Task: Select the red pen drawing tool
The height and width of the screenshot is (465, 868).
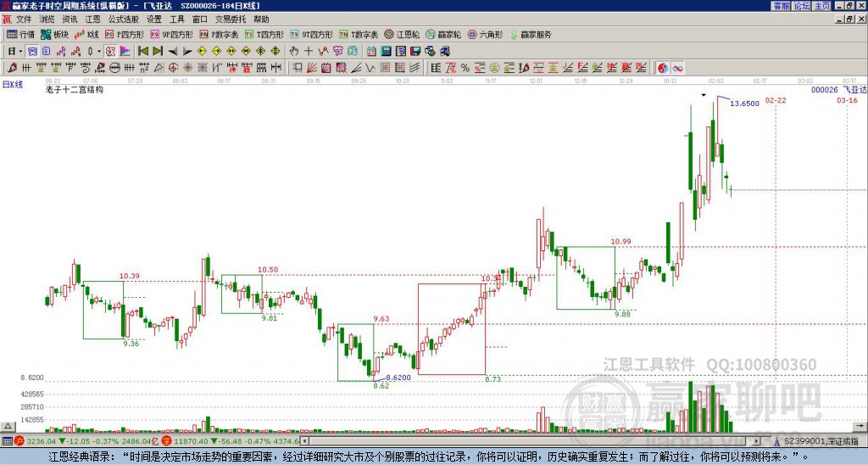Action: tap(12, 68)
